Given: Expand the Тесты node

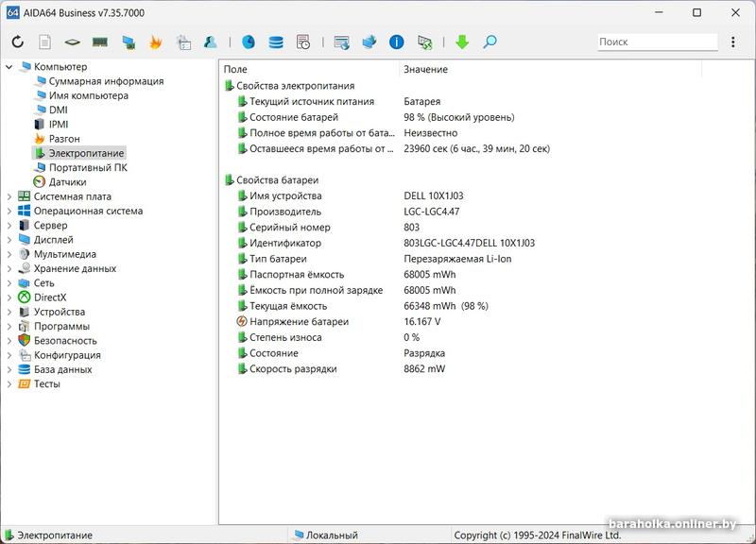Looking at the screenshot, I should tap(9, 384).
